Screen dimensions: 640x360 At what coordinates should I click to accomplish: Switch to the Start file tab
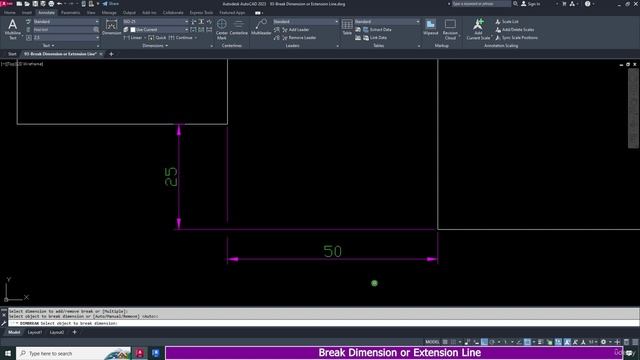(12, 54)
